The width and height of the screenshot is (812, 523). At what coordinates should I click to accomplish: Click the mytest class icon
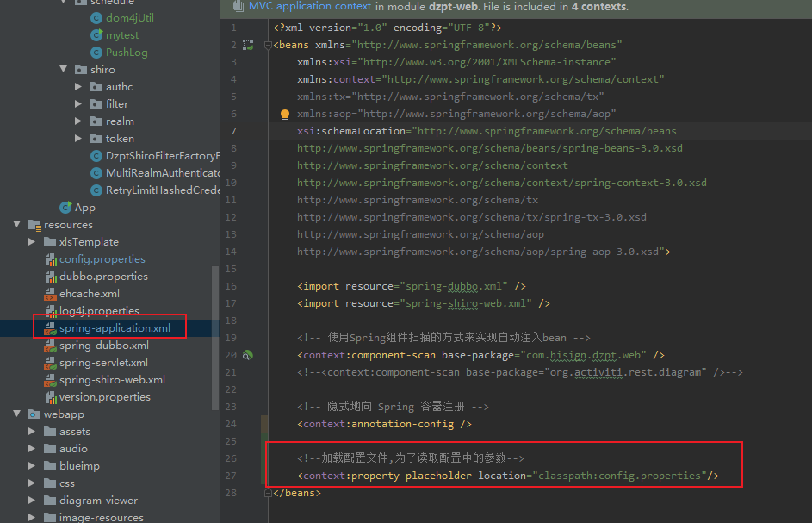coord(97,34)
